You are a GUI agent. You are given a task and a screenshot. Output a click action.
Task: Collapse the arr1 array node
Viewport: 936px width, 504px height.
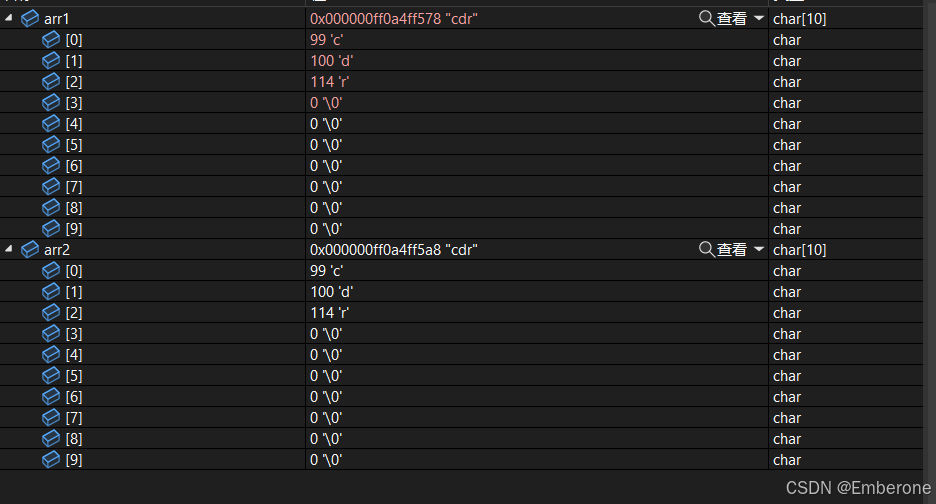point(8,18)
